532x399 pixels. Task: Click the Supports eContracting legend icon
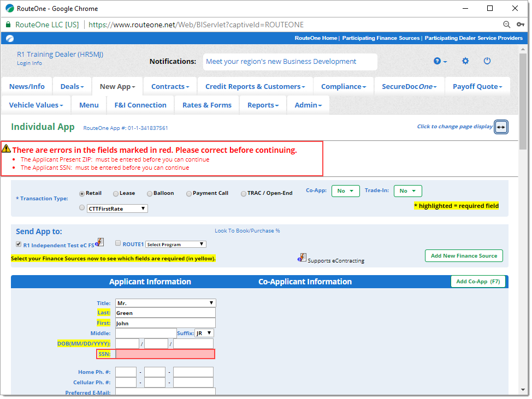302,258
